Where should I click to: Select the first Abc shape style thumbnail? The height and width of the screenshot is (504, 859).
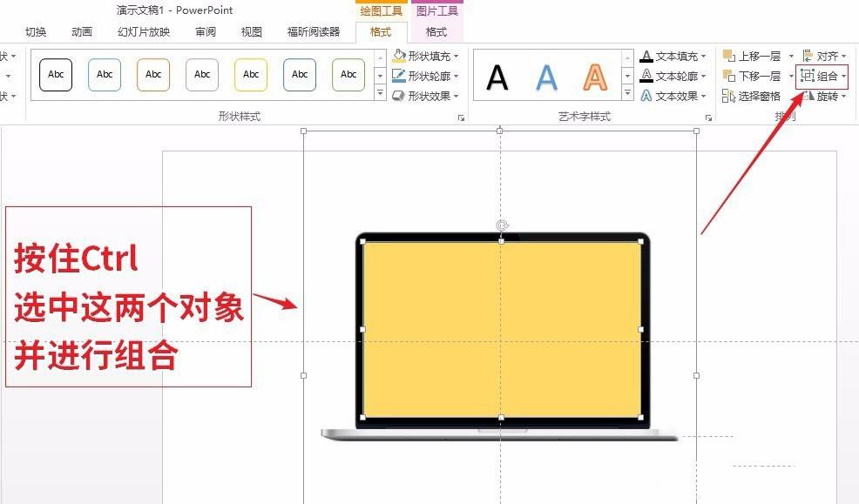55,75
